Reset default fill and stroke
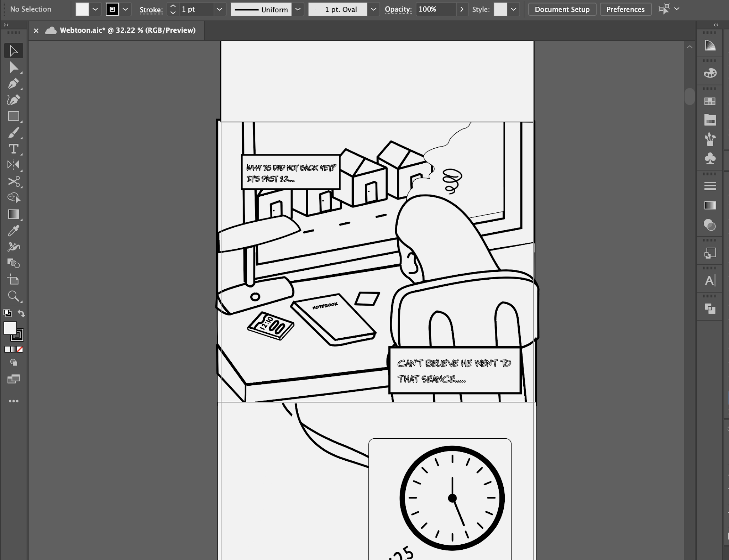 pos(7,313)
